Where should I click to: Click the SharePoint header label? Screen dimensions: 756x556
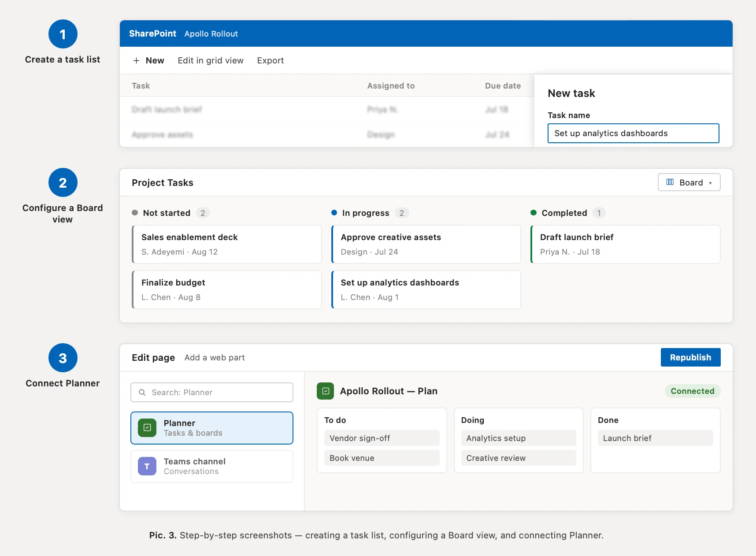[152, 33]
